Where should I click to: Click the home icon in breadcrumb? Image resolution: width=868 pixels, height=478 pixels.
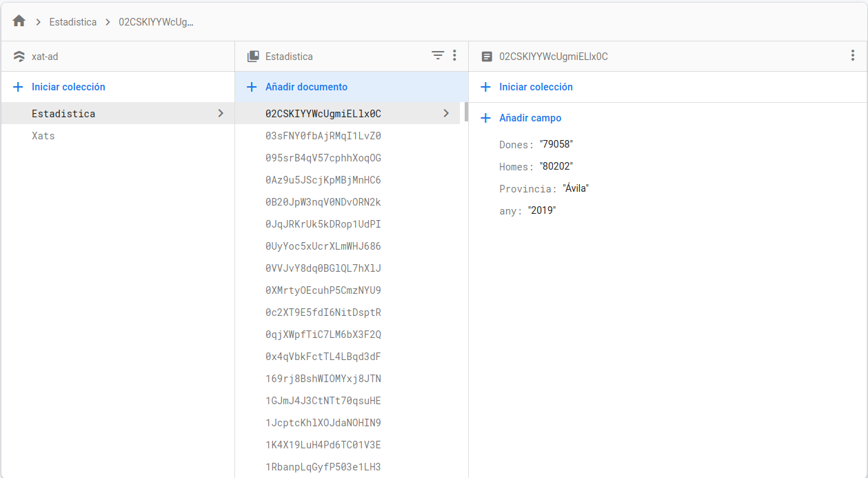(x=19, y=21)
